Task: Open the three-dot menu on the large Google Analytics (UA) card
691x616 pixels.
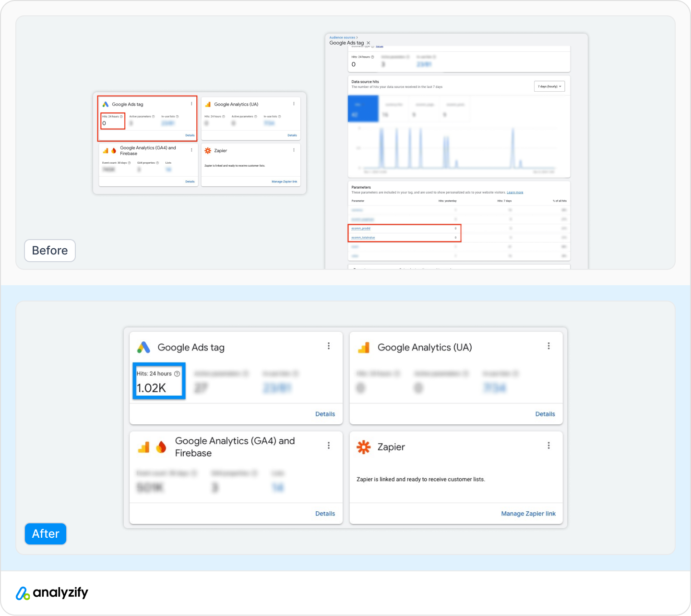Action: pyautogui.click(x=548, y=346)
